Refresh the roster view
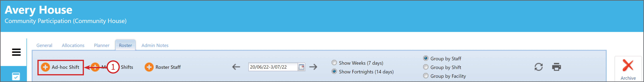This screenshot has height=82, width=644. (x=539, y=67)
